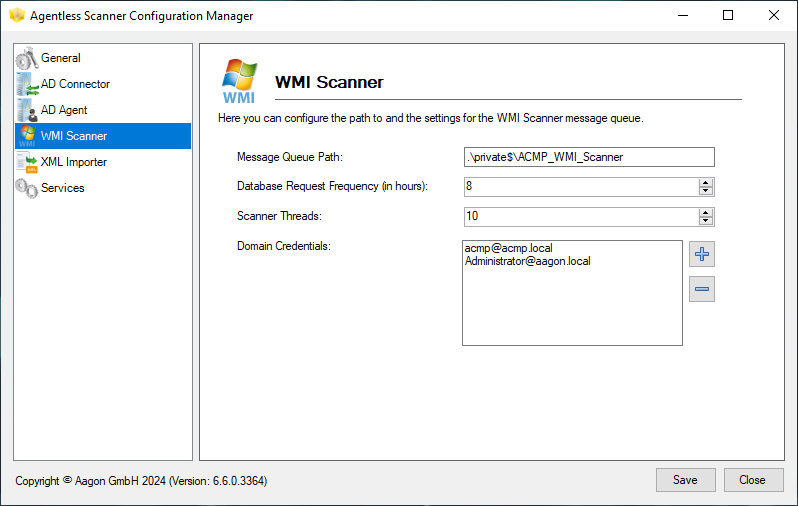Viewport: 798px width, 506px height.
Task: Minimize the Configuration Manager window
Action: (683, 15)
